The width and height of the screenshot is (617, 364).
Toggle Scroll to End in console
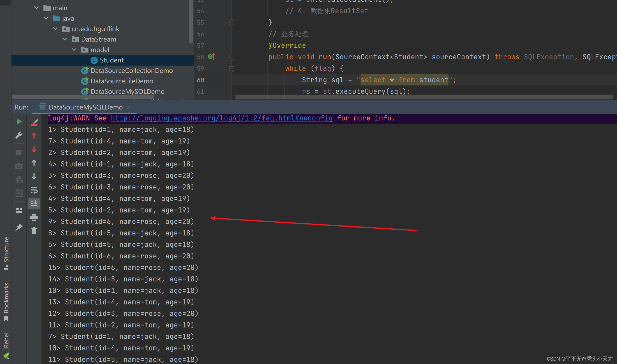(34, 203)
